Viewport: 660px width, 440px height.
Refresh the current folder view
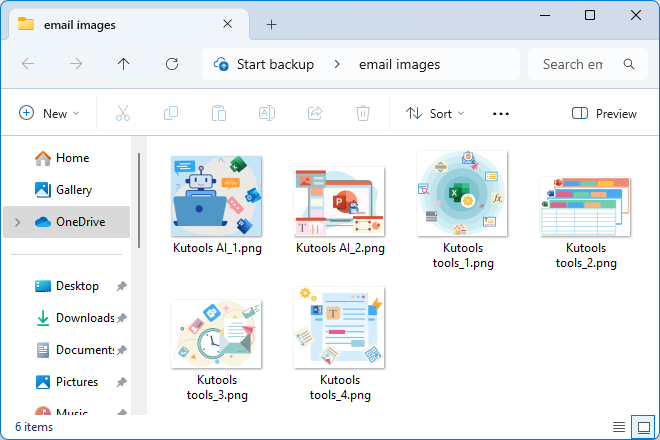pyautogui.click(x=172, y=64)
